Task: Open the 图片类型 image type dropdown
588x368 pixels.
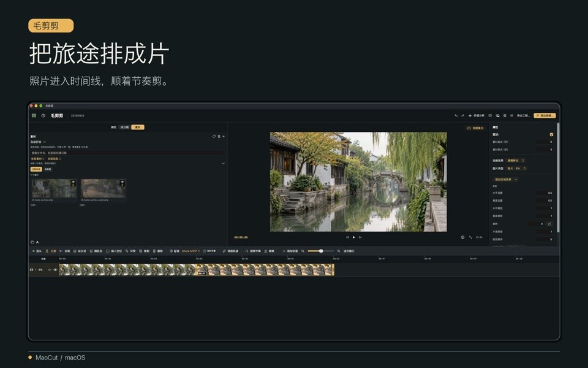Action: pos(517,168)
